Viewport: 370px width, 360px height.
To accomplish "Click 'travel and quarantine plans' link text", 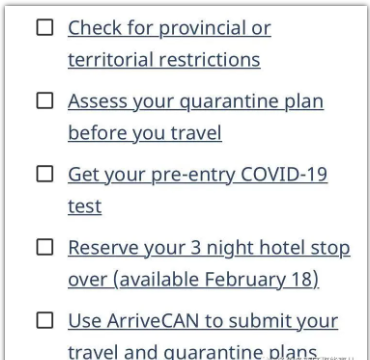I will coord(192,352).
